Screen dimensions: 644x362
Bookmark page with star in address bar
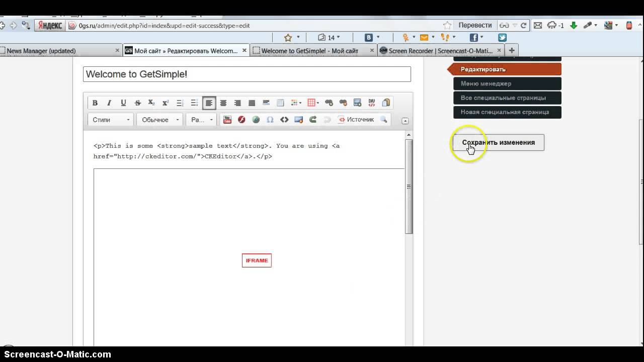tap(447, 25)
